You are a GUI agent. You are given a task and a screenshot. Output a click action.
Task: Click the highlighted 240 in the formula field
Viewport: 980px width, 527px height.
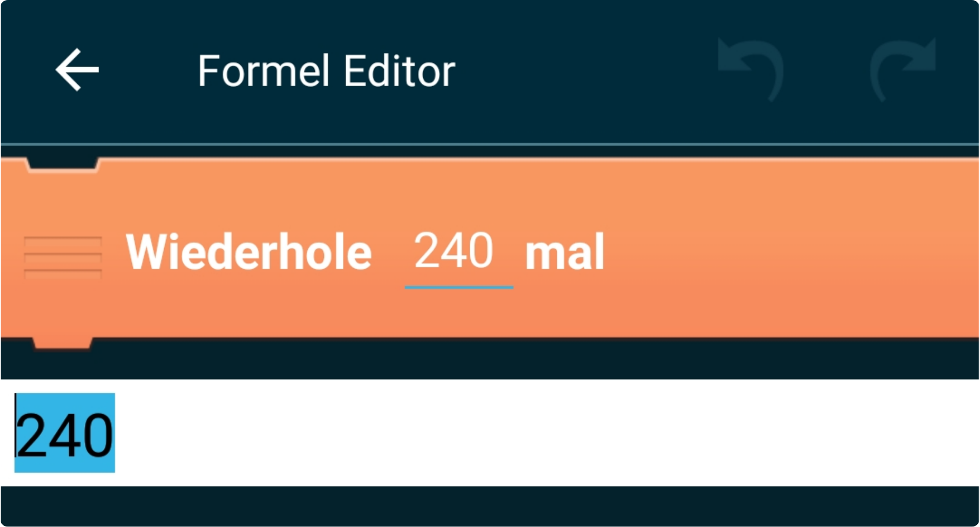click(64, 433)
